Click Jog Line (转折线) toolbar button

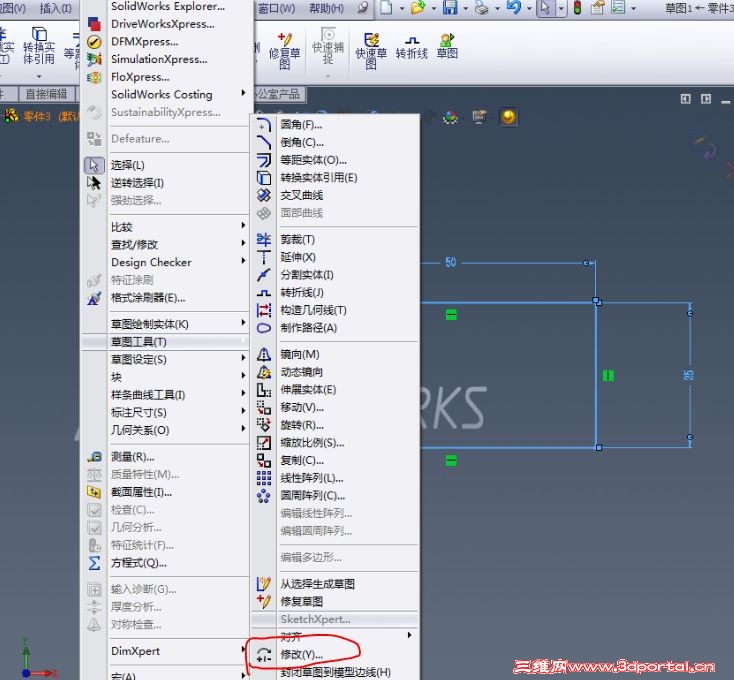(x=412, y=47)
